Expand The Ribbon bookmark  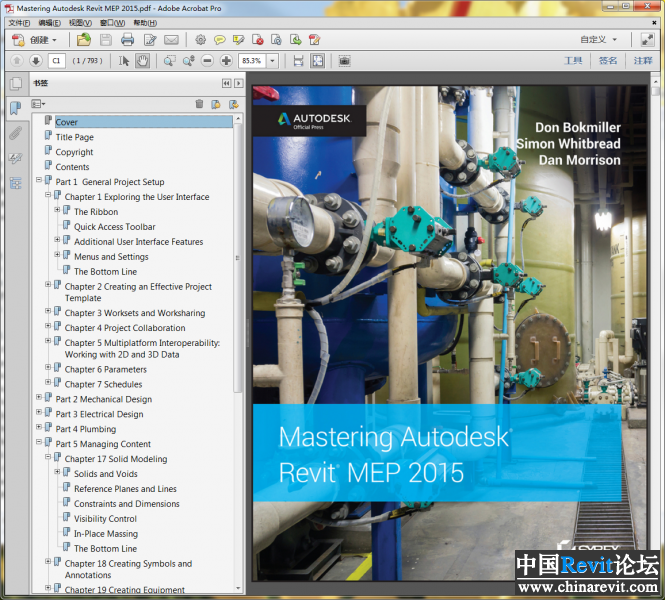57,210
